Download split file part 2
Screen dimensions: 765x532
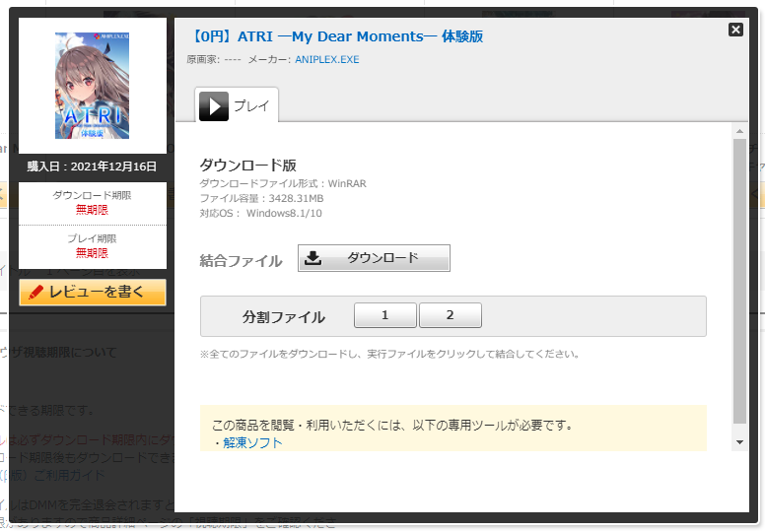451,315
